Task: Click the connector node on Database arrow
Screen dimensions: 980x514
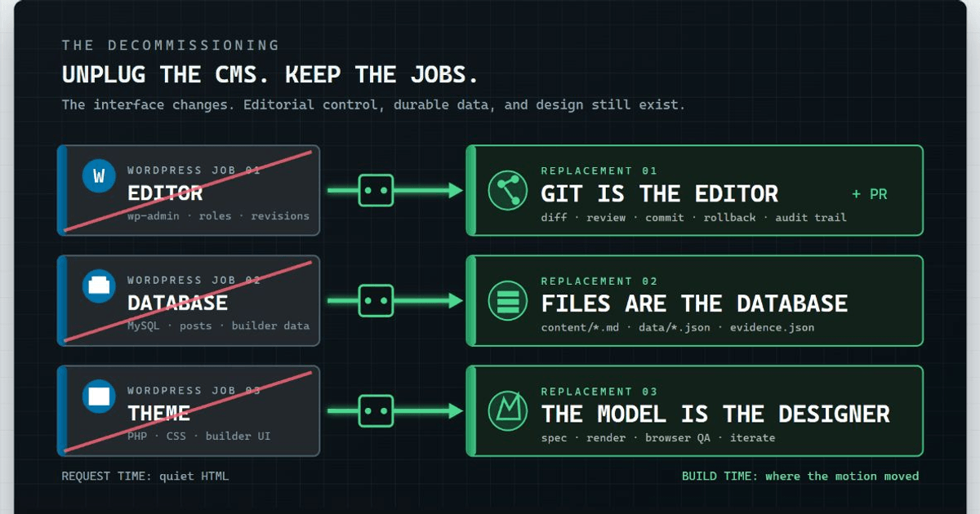Action: [x=376, y=300]
